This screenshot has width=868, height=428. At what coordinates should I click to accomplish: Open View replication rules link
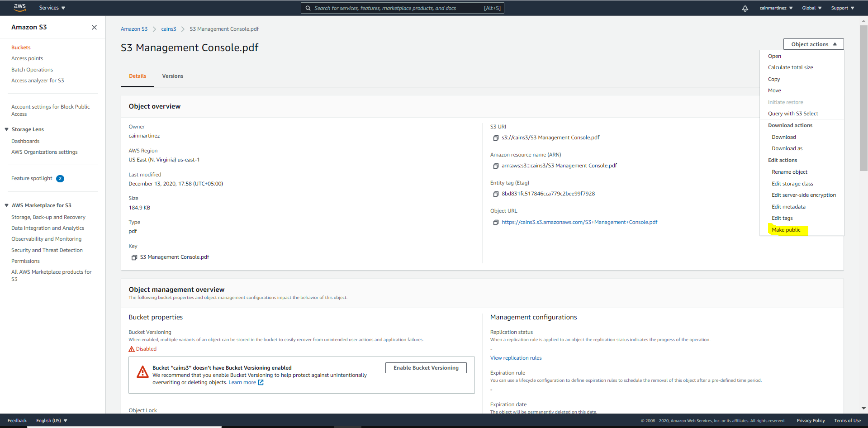[516, 358]
